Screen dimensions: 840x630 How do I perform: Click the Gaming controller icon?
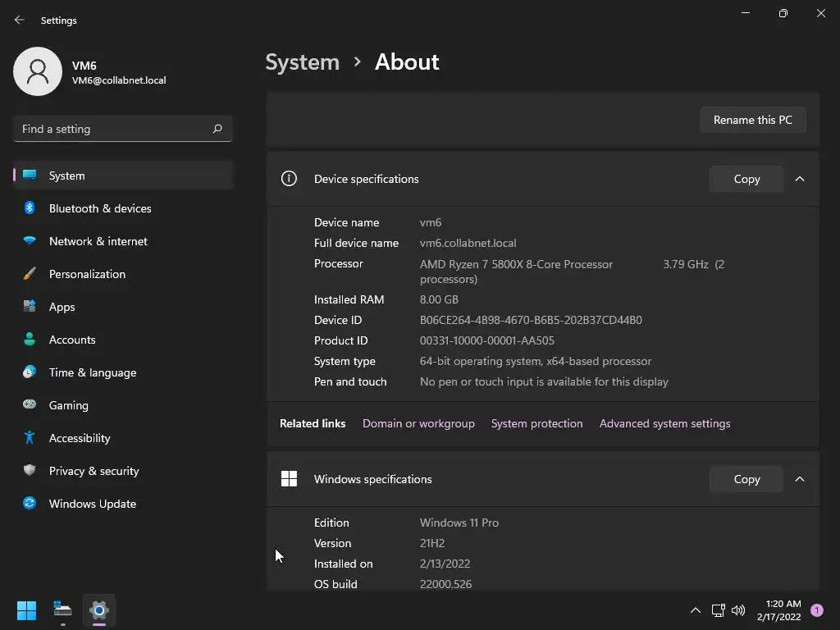(x=30, y=404)
